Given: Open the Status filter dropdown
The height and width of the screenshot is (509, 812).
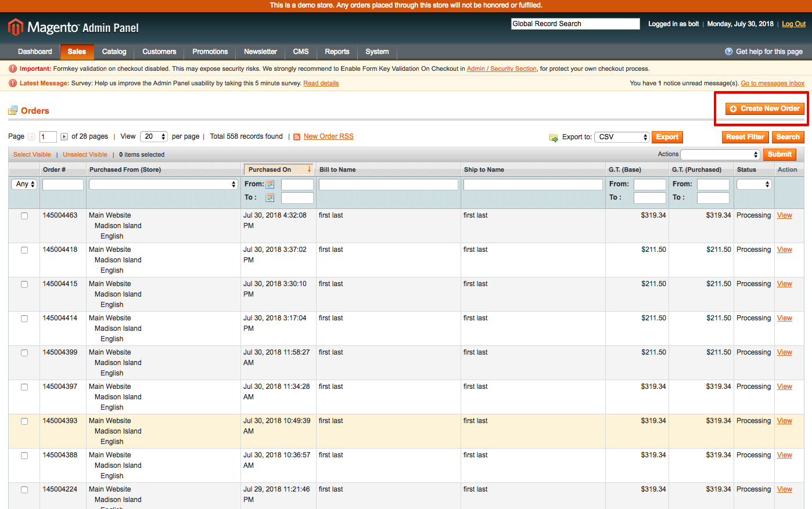Looking at the screenshot, I should [754, 184].
